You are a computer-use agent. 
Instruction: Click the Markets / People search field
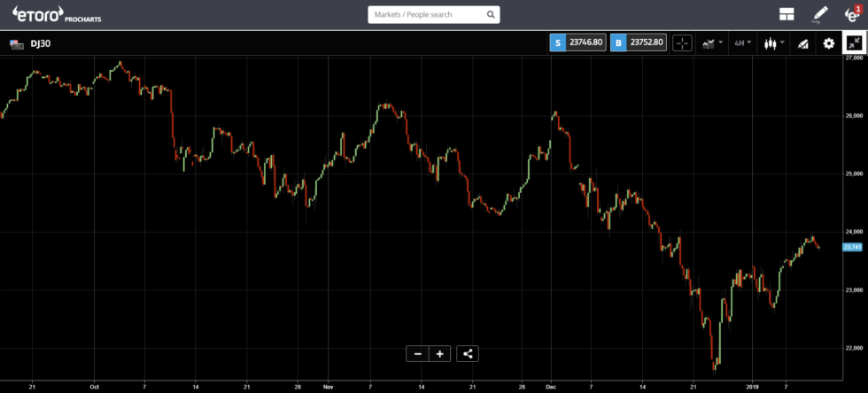pos(427,15)
